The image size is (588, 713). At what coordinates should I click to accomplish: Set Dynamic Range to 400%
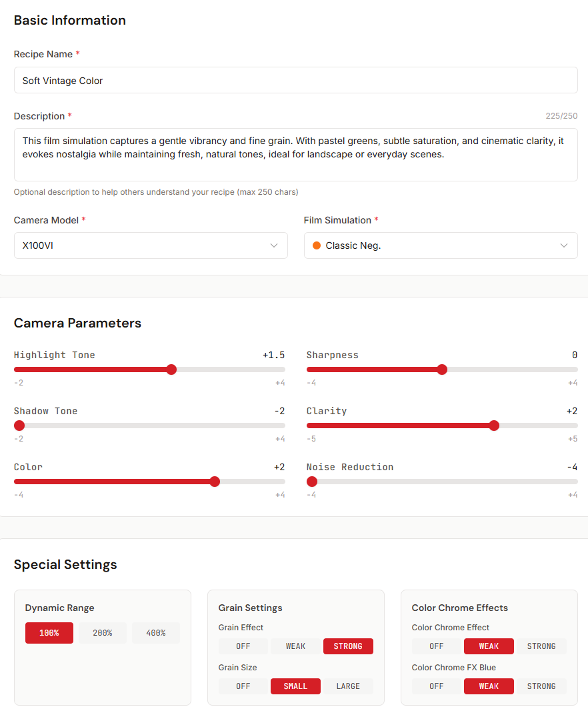click(155, 632)
